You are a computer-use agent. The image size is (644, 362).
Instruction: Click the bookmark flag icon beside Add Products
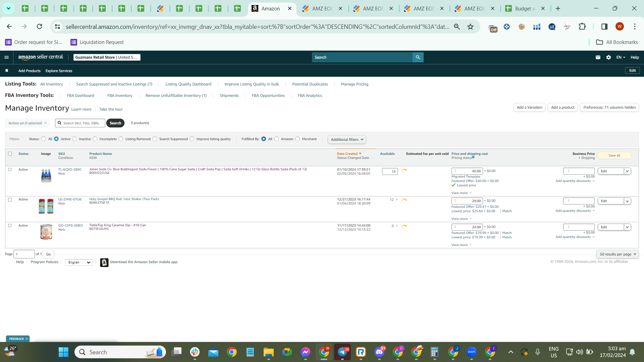pyautogui.click(x=7, y=71)
